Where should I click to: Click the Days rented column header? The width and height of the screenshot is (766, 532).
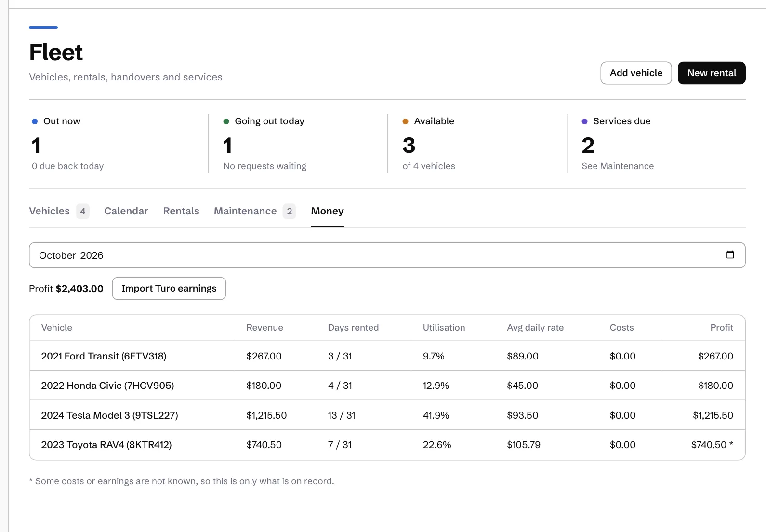(353, 328)
